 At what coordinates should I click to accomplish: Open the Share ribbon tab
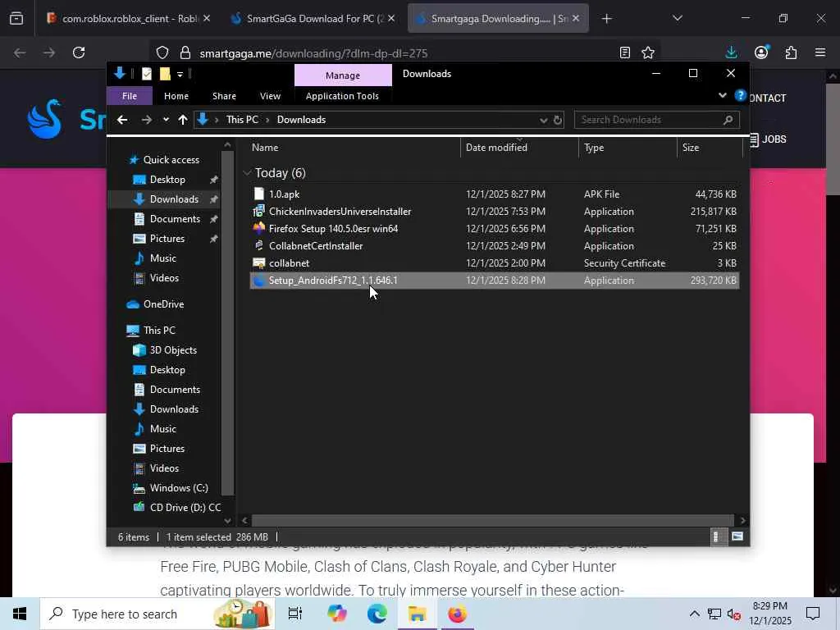(224, 96)
